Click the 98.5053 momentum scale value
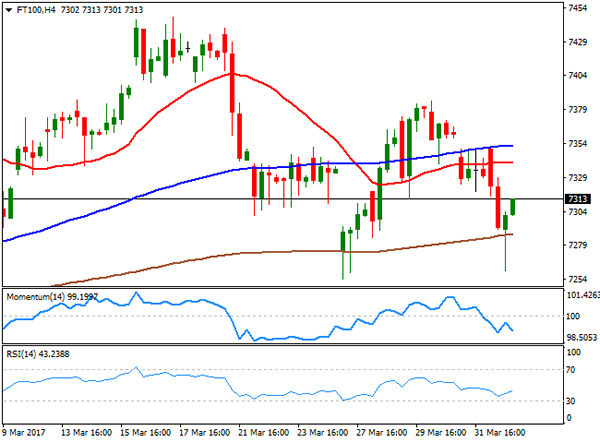Image resolution: width=600 pixels, height=443 pixels. tap(582, 337)
